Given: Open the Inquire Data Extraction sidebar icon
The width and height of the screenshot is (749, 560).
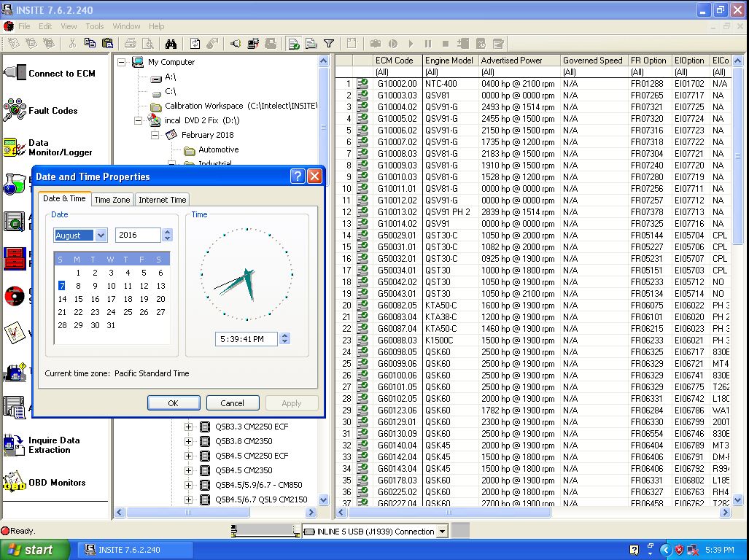Looking at the screenshot, I should coord(14,445).
